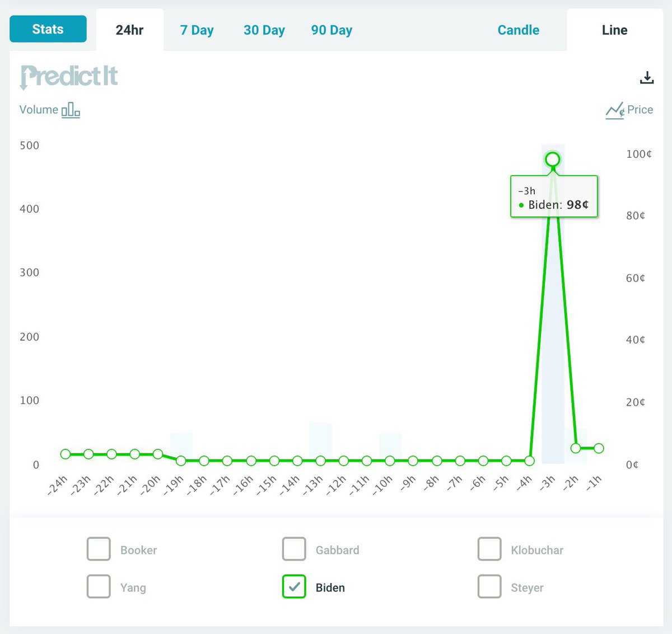Select the -20h data point on the line
This screenshot has width=672, height=634.
click(158, 454)
